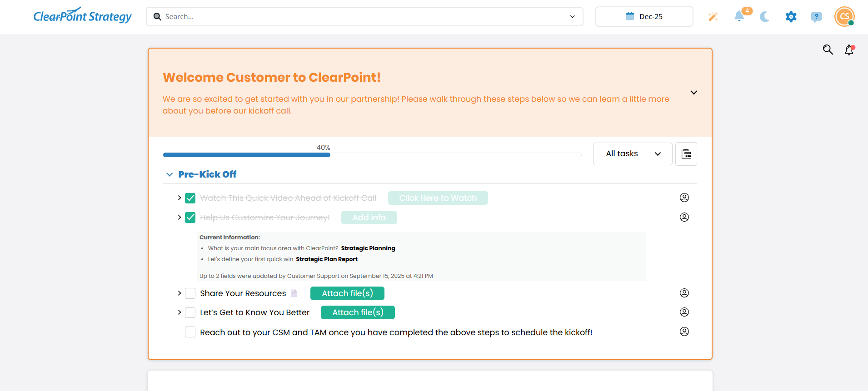The height and width of the screenshot is (391, 868).
Task: Open the settings gear icon
Action: [x=791, y=17]
